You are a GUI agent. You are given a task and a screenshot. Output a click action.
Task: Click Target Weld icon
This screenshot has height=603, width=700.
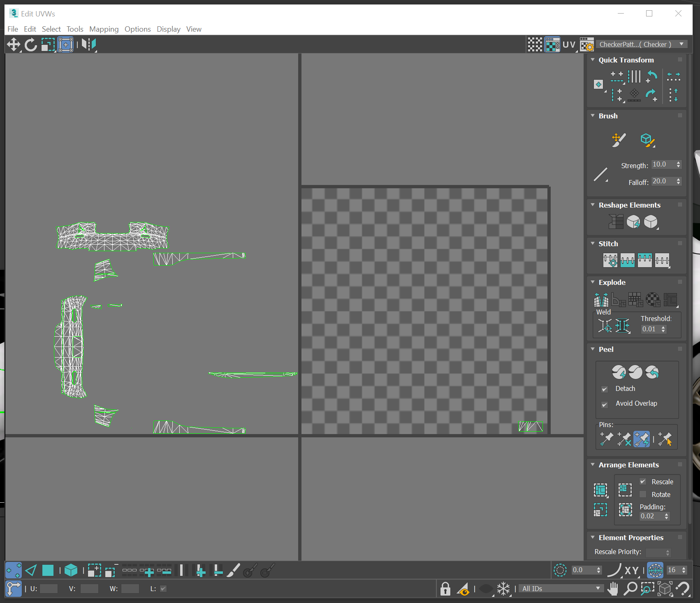pos(605,326)
